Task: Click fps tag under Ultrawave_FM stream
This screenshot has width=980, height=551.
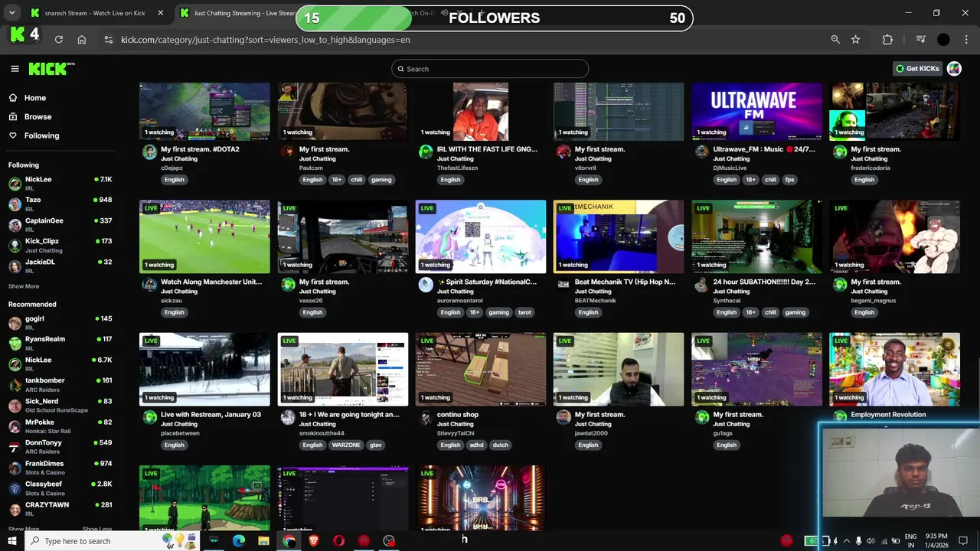Action: point(789,180)
